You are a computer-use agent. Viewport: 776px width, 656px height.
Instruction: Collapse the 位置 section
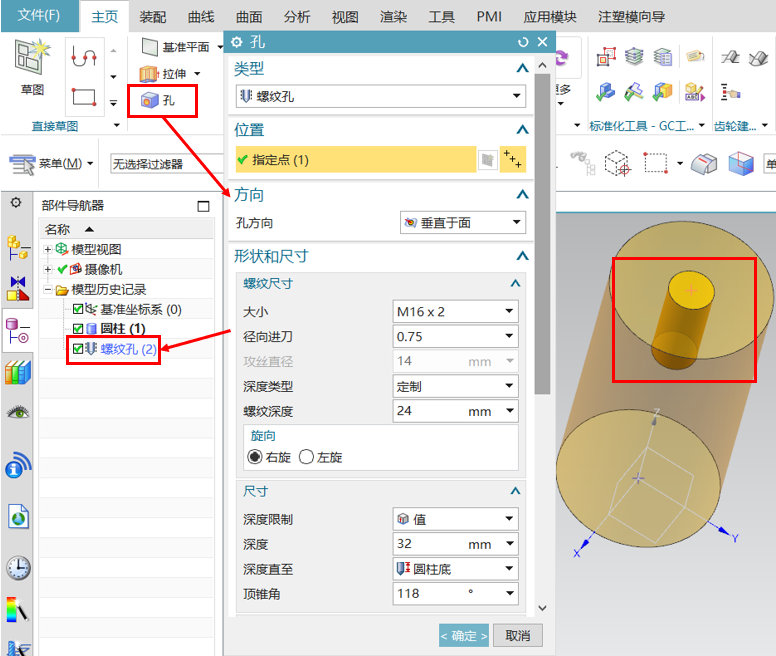(522, 130)
